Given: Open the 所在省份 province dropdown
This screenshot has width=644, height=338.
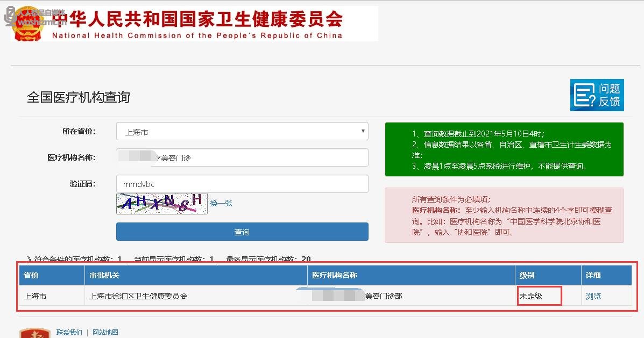Looking at the screenshot, I should [242, 132].
